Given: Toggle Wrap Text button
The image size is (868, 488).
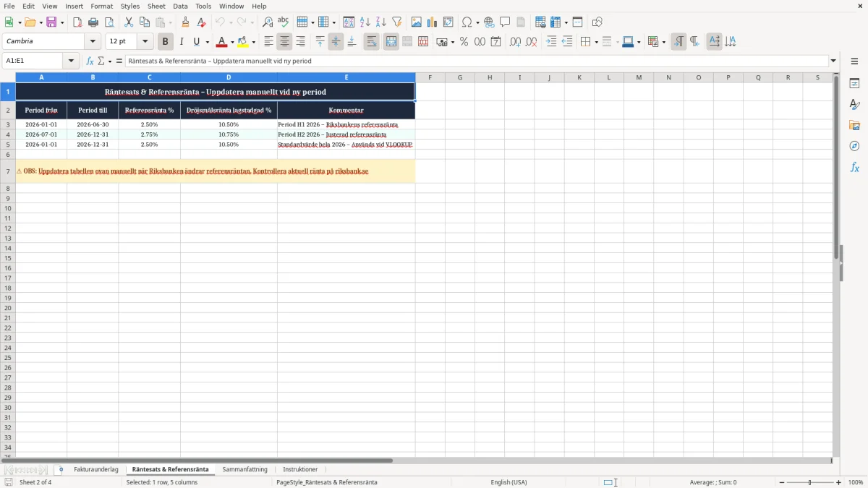Looking at the screenshot, I should pos(372,42).
